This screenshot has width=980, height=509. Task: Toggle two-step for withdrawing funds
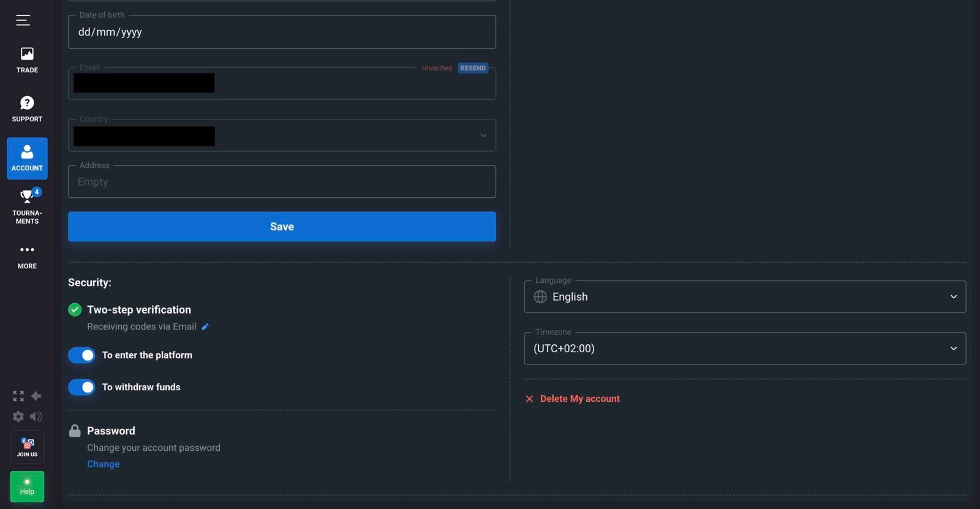tap(81, 387)
